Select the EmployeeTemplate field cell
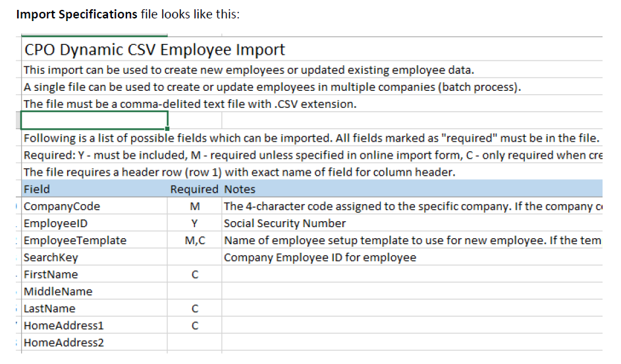The height and width of the screenshot is (364, 621). pyautogui.click(x=94, y=240)
